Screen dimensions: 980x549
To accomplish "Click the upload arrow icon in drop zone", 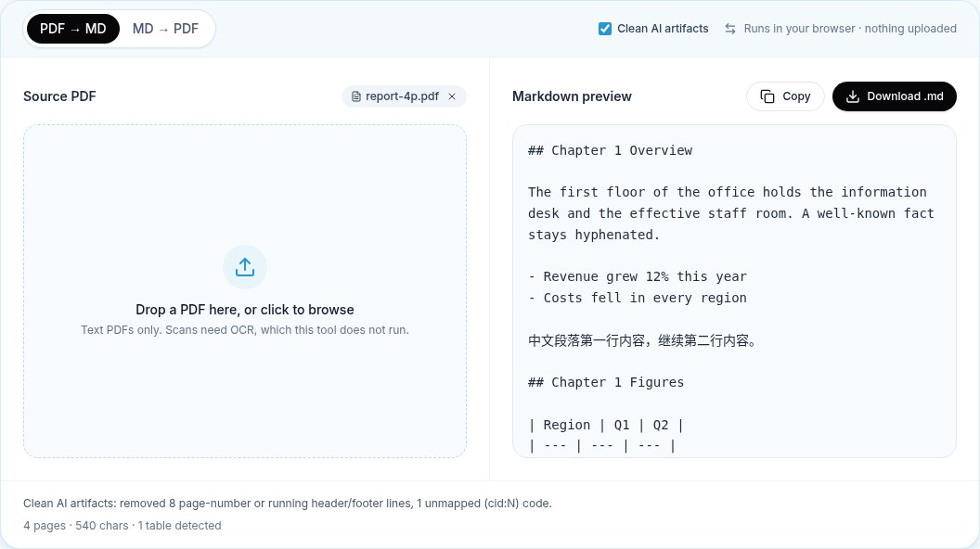I will click(245, 267).
